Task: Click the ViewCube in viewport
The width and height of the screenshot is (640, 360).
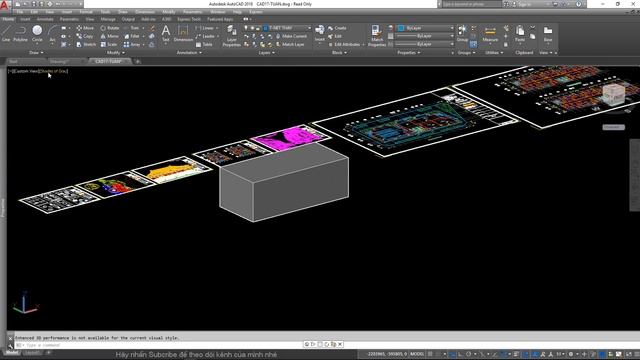Action: pos(614,95)
